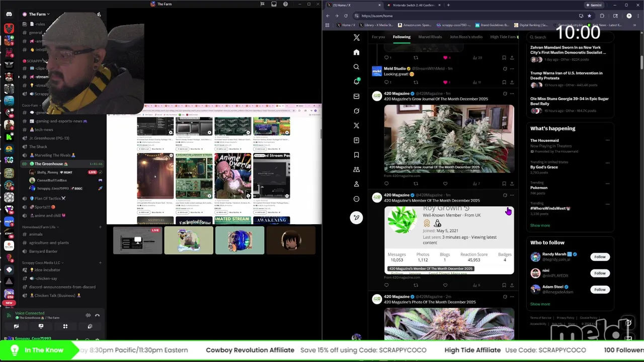Open noise suppression waveform icon in Discord

click(88, 315)
